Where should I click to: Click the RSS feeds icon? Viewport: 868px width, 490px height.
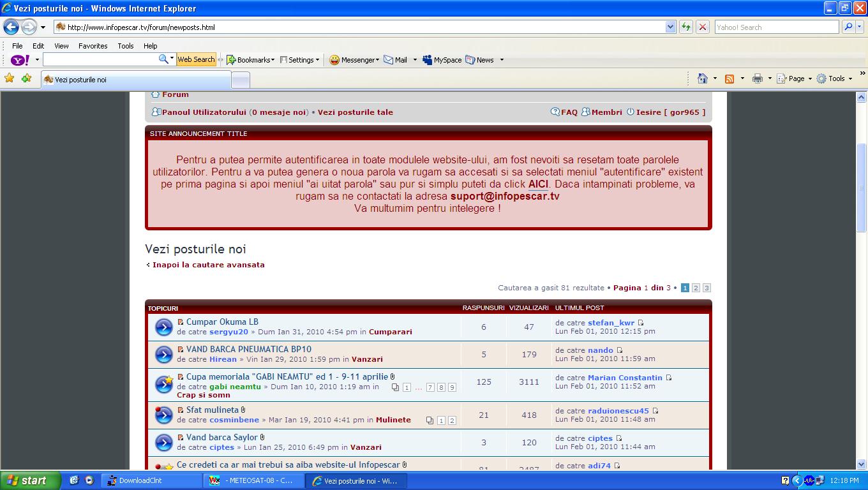[730, 78]
